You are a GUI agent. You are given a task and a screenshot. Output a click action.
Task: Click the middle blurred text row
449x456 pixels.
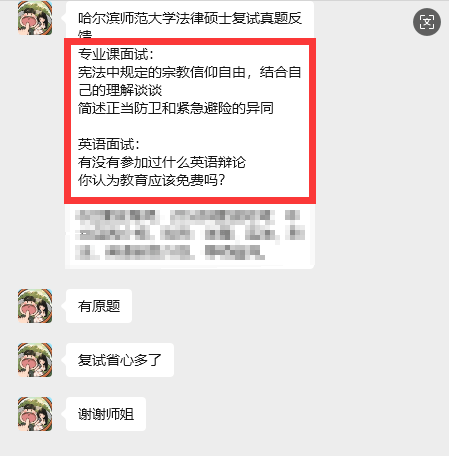190,233
